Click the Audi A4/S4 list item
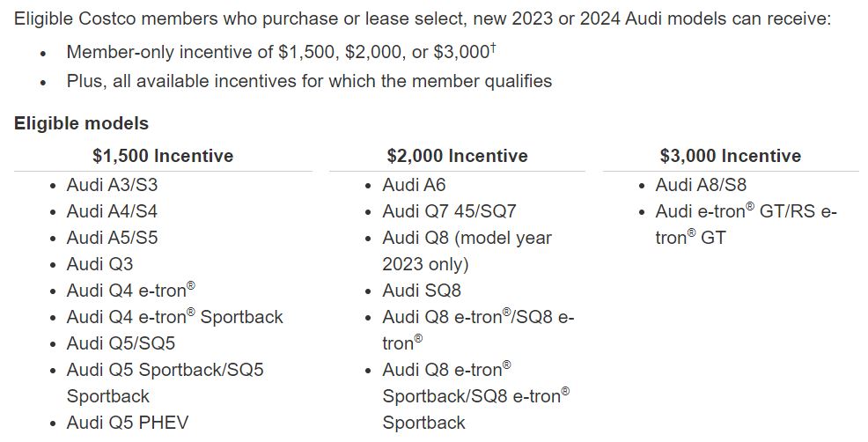 pos(112,211)
